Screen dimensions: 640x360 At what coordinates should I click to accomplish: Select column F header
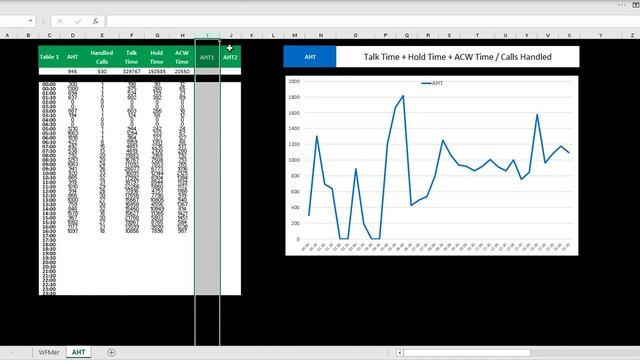click(x=131, y=36)
